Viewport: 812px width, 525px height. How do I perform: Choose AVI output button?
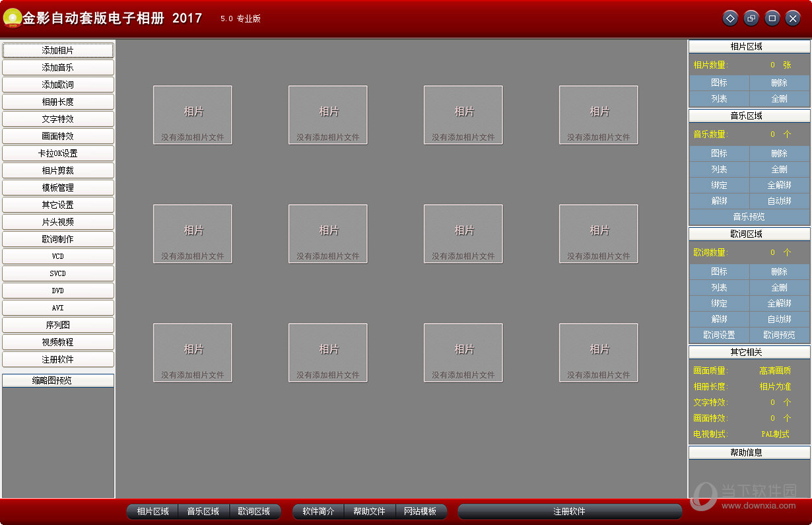(x=58, y=308)
